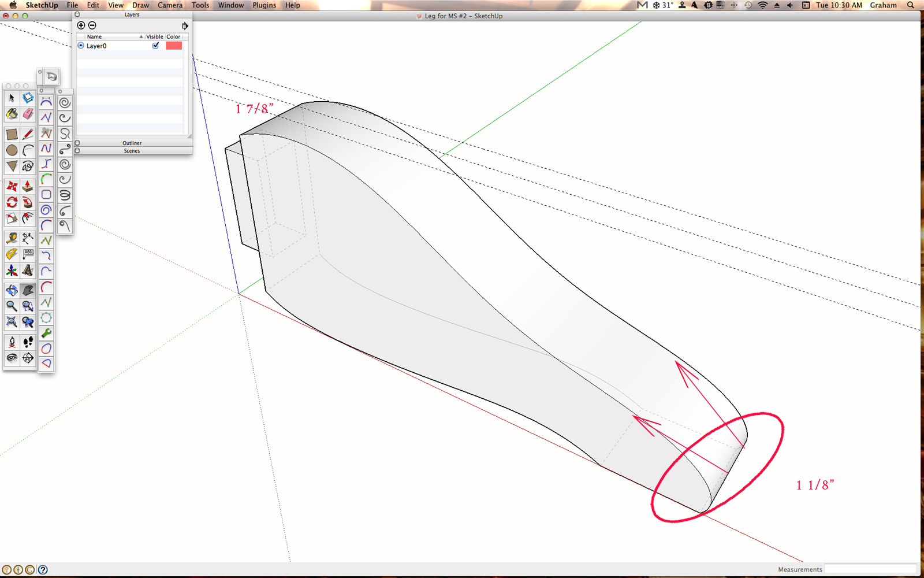Select the Protractor tool
This screenshot has height=578, width=924.
point(12,254)
